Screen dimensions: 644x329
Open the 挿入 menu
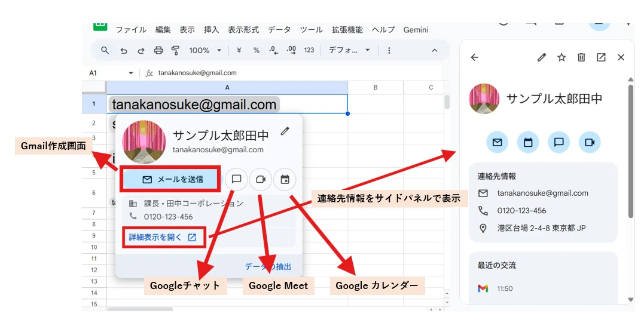[211, 29]
